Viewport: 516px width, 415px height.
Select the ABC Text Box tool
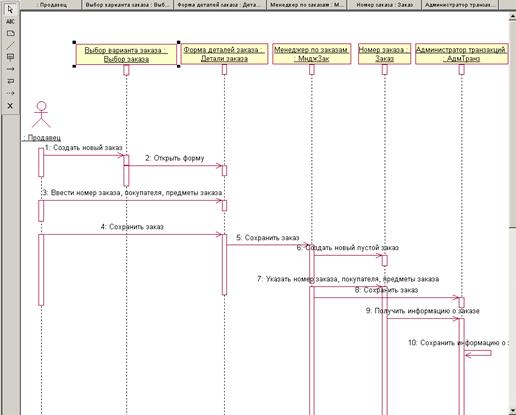[10, 21]
